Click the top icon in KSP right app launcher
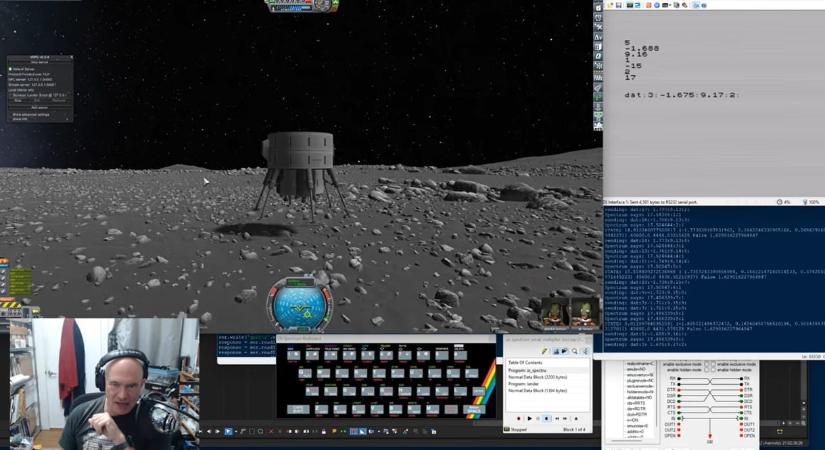Viewport: 825px width, 450px height. [598, 7]
